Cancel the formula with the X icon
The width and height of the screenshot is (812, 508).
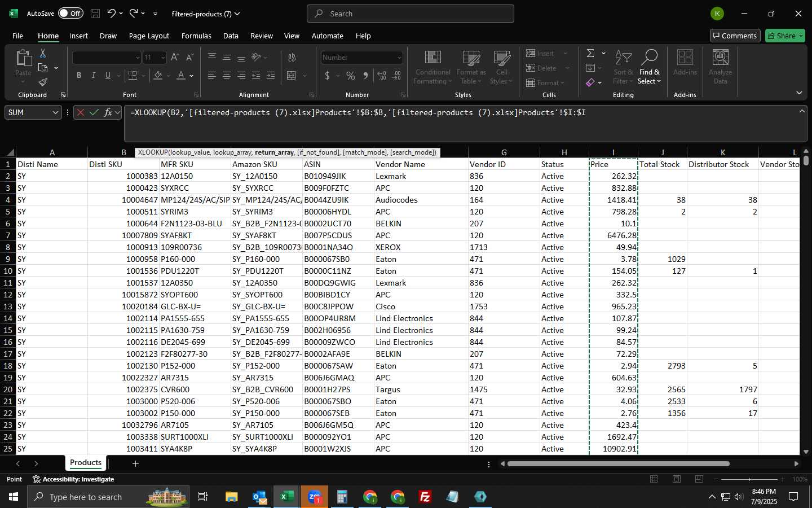[81, 112]
